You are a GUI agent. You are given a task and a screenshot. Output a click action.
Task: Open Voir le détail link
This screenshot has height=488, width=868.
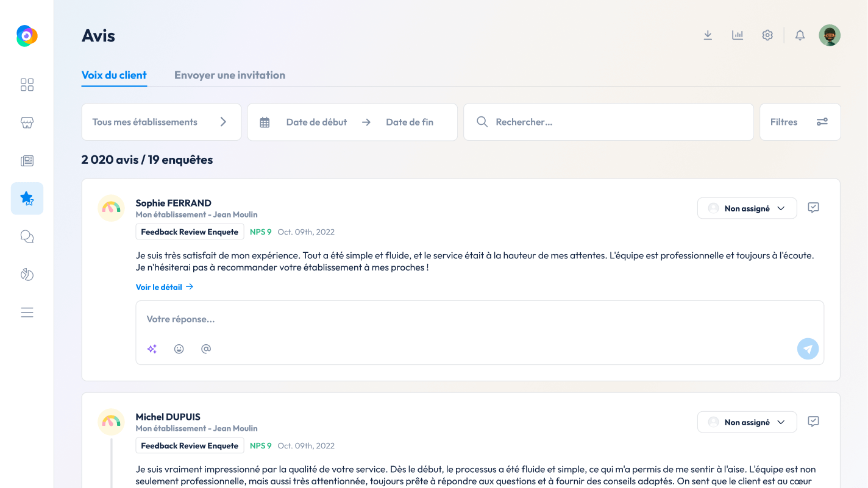pos(165,287)
